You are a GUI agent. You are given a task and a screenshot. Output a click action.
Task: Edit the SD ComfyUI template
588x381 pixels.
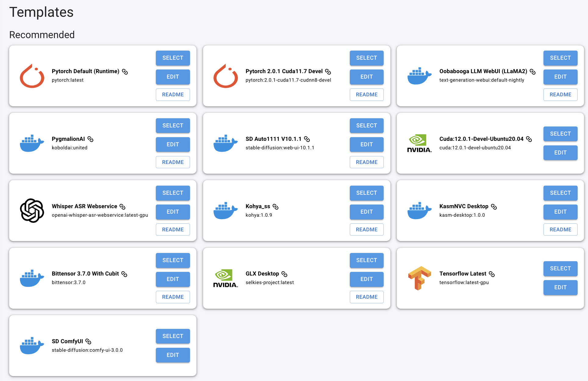pos(173,355)
